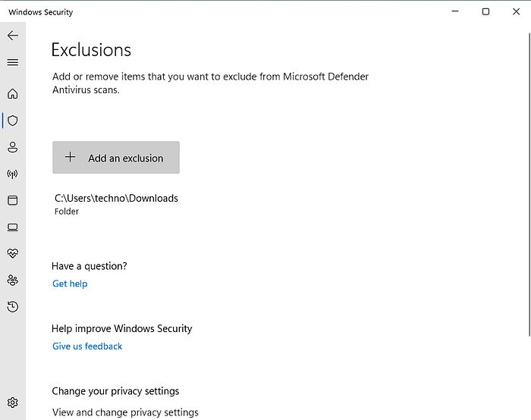The width and height of the screenshot is (531, 420).
Task: Go back using the back arrow
Action: click(13, 35)
